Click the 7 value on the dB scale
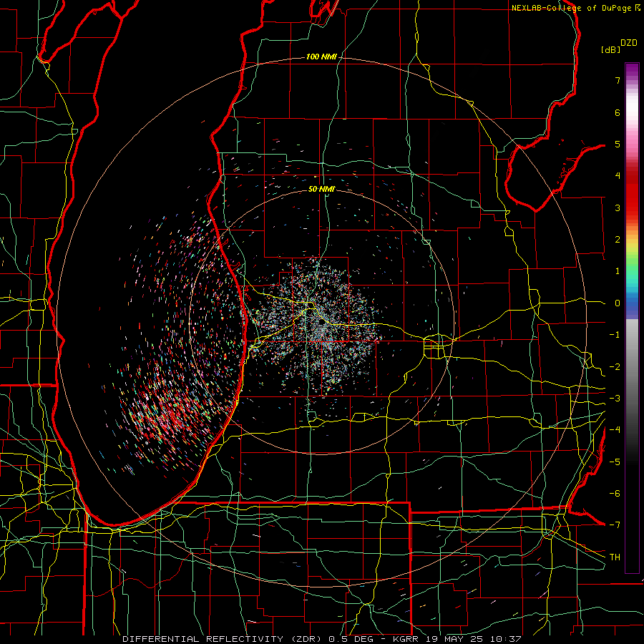Viewport: 644px width, 644px height. [x=618, y=80]
